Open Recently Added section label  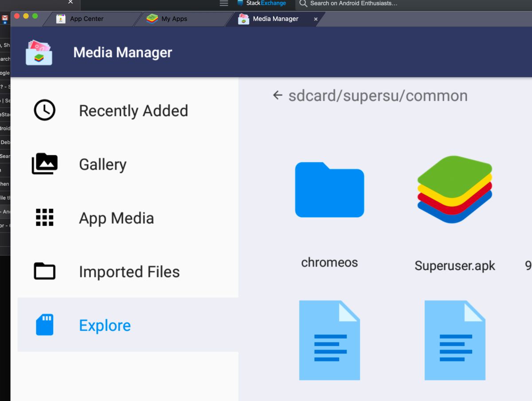133,110
